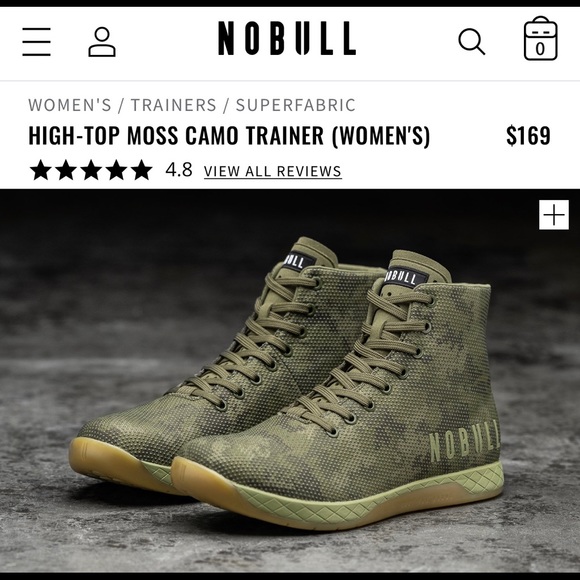580x580 pixels.
Task: Open the hamburger navigation menu
Action: coord(36,42)
